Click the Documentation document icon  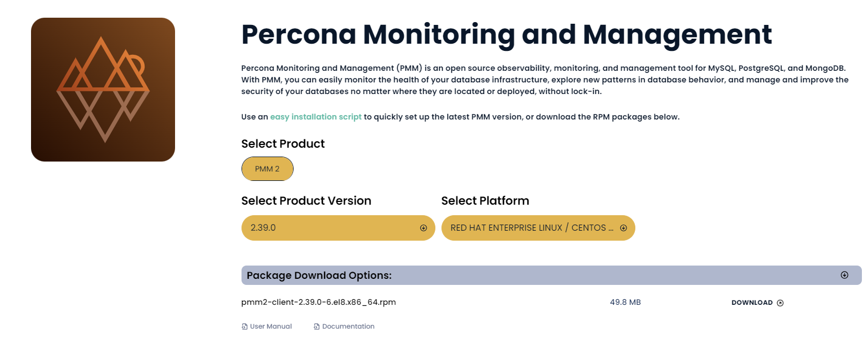pyautogui.click(x=316, y=326)
